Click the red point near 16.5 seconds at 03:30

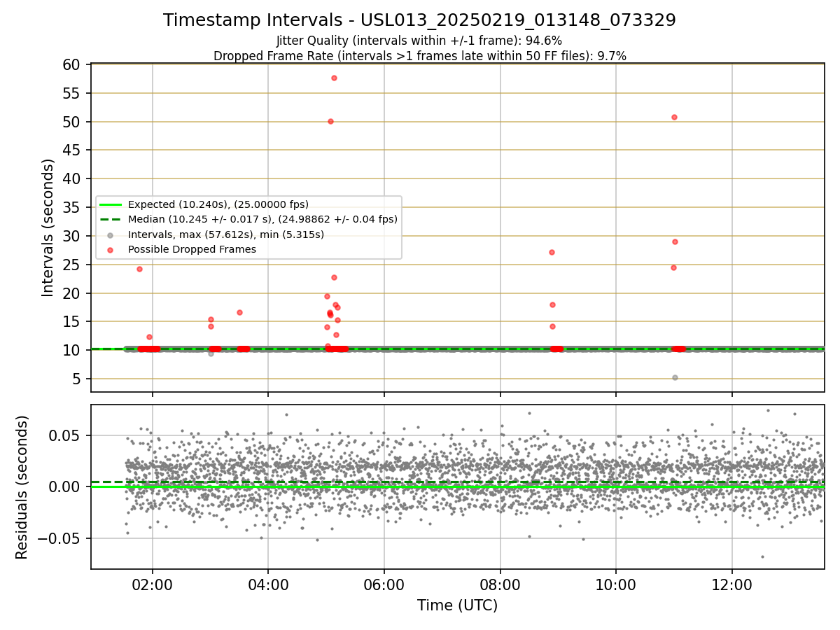[239, 312]
